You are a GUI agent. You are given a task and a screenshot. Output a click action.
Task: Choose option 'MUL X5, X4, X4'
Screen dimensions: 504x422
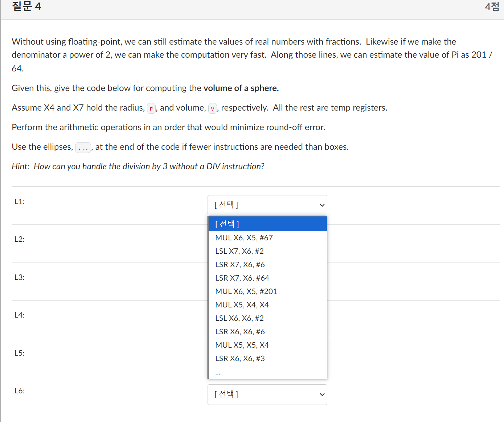[x=268, y=305]
